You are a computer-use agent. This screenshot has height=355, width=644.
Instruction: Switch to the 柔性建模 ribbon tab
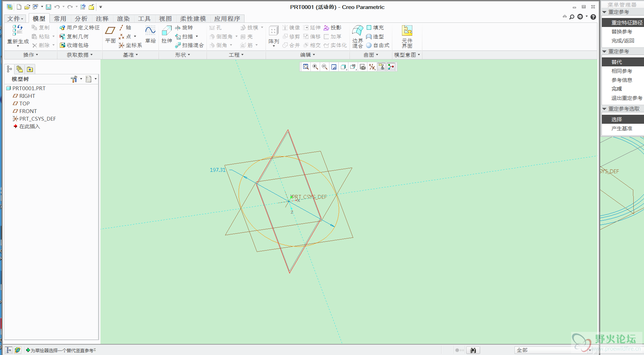[193, 19]
